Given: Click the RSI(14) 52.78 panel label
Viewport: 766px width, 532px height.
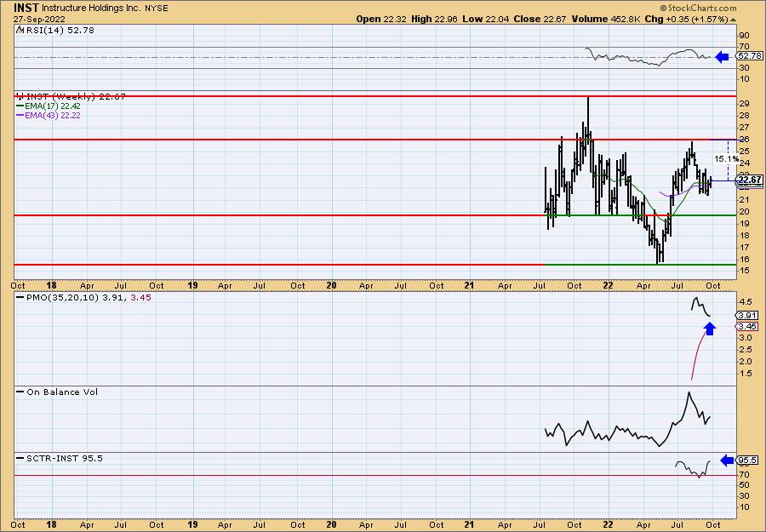Looking at the screenshot, I should (x=60, y=30).
